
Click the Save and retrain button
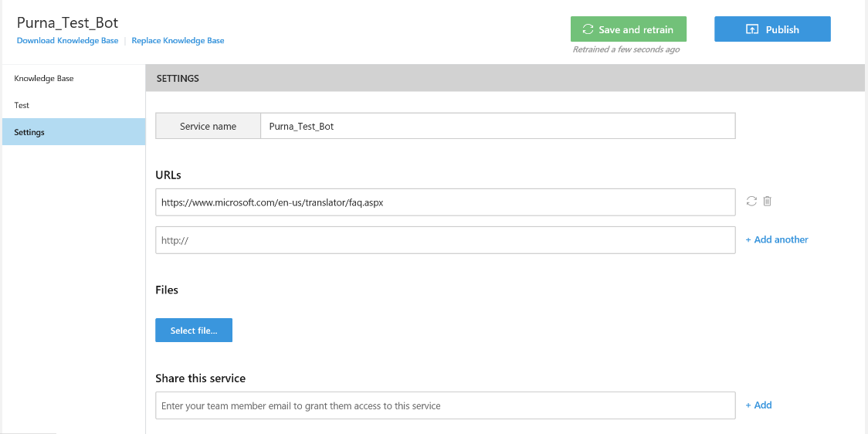tap(628, 29)
